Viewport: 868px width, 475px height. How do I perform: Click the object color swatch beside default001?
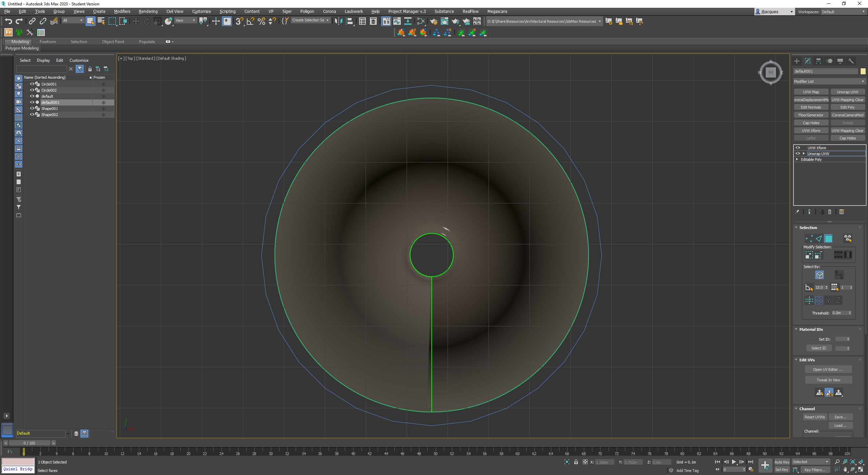pos(863,71)
